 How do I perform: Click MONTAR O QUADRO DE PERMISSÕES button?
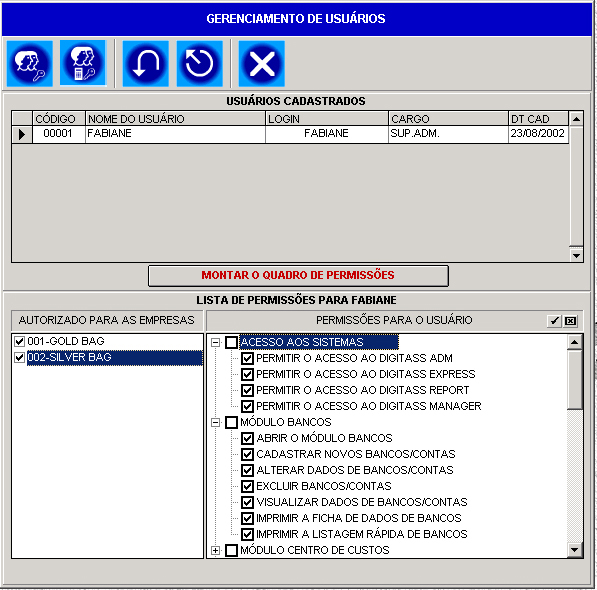point(298,276)
